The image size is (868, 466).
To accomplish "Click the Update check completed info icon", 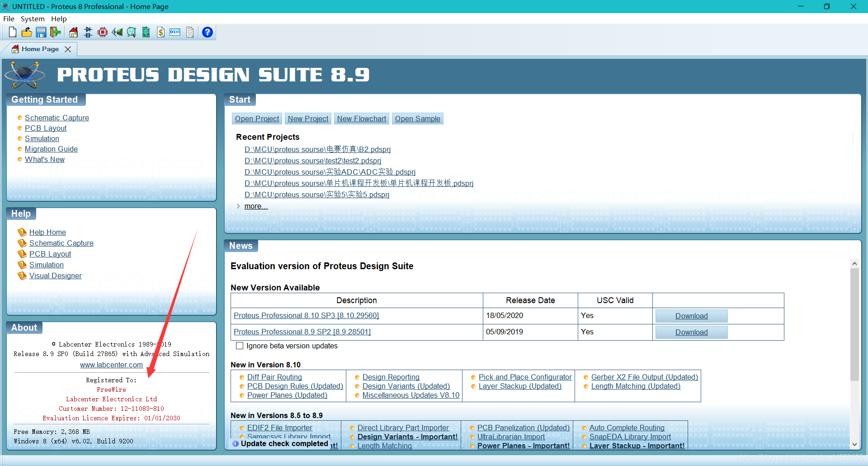I will [236, 444].
